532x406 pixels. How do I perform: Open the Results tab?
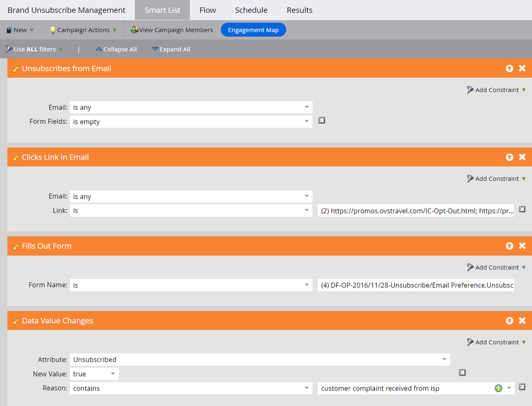click(300, 10)
